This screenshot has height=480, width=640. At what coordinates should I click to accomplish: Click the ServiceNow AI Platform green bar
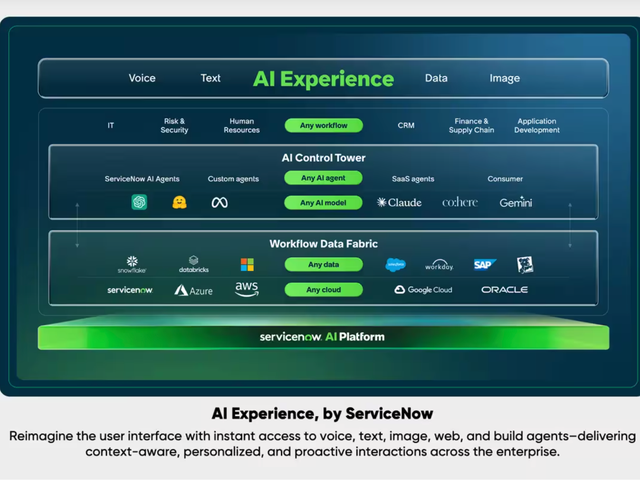tap(323, 337)
